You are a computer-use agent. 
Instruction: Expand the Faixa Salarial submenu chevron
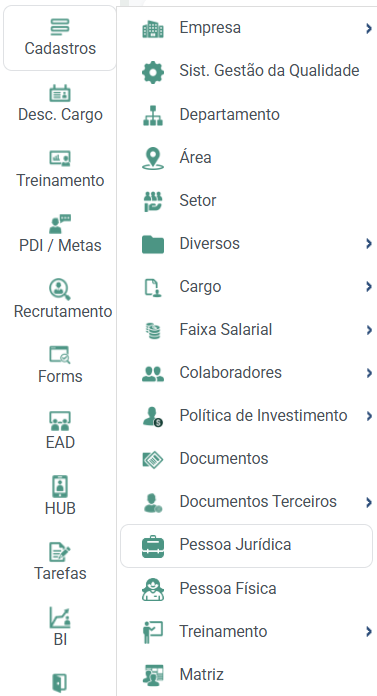tap(369, 330)
